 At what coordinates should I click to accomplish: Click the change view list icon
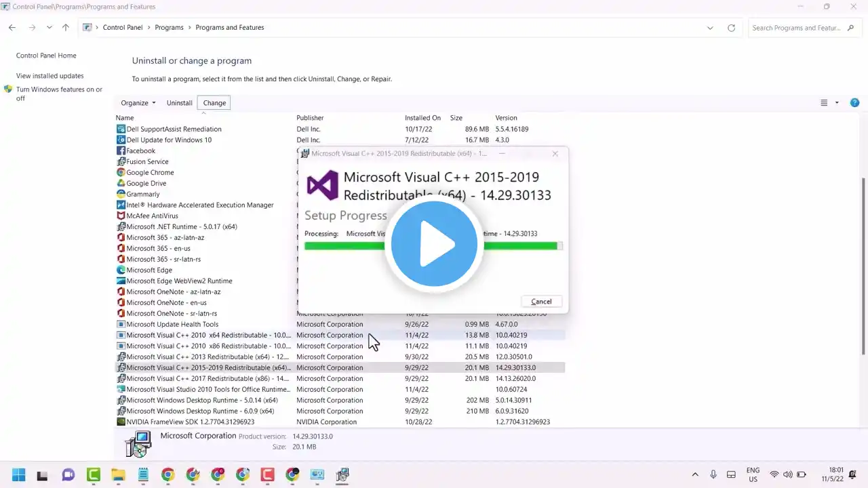tap(824, 103)
